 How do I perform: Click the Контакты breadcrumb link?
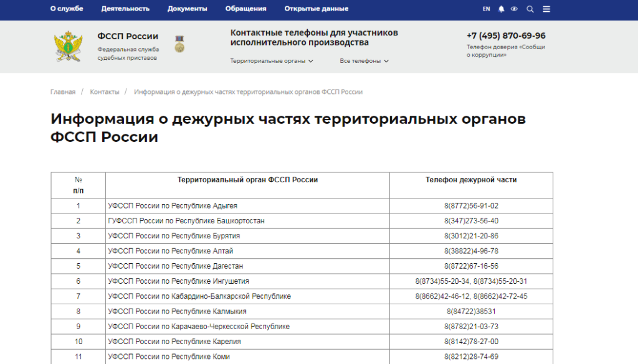tap(105, 91)
